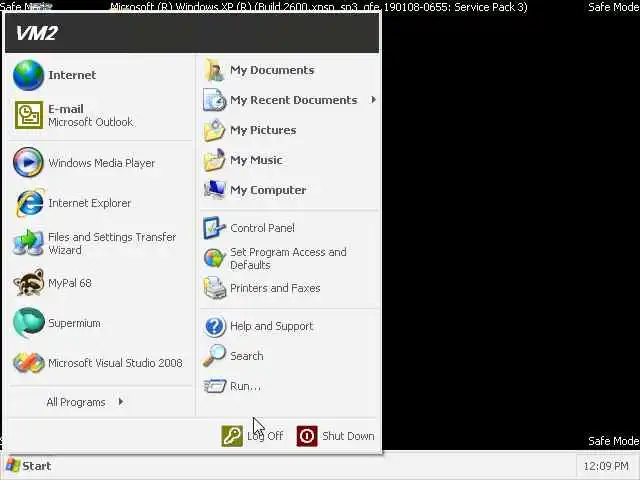Click Files and Settings Transfer Wizard icon
The image size is (640, 480).
point(28,243)
